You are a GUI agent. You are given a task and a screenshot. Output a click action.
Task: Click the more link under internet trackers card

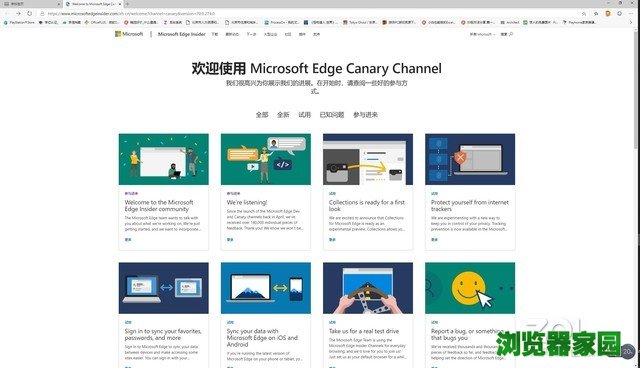[x=434, y=240]
